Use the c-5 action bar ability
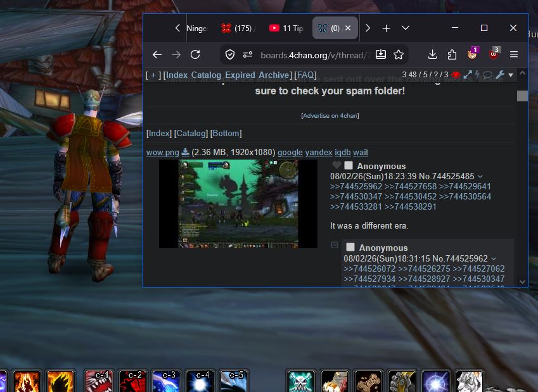This screenshot has height=392, width=538. (234, 381)
